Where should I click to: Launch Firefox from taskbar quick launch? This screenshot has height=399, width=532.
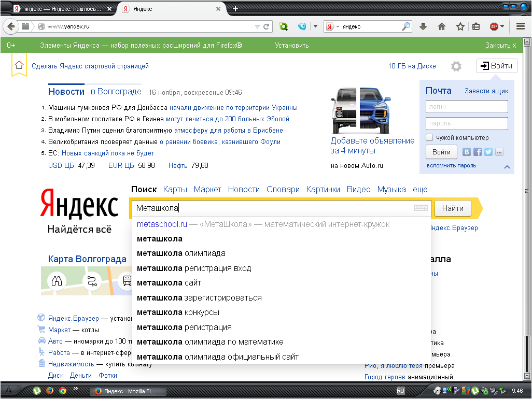click(50, 391)
